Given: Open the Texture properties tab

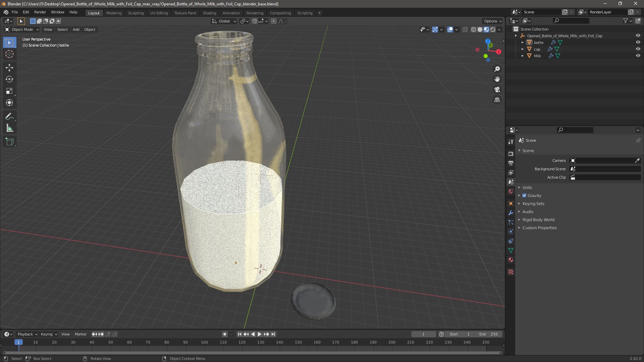Looking at the screenshot, I should [x=511, y=272].
